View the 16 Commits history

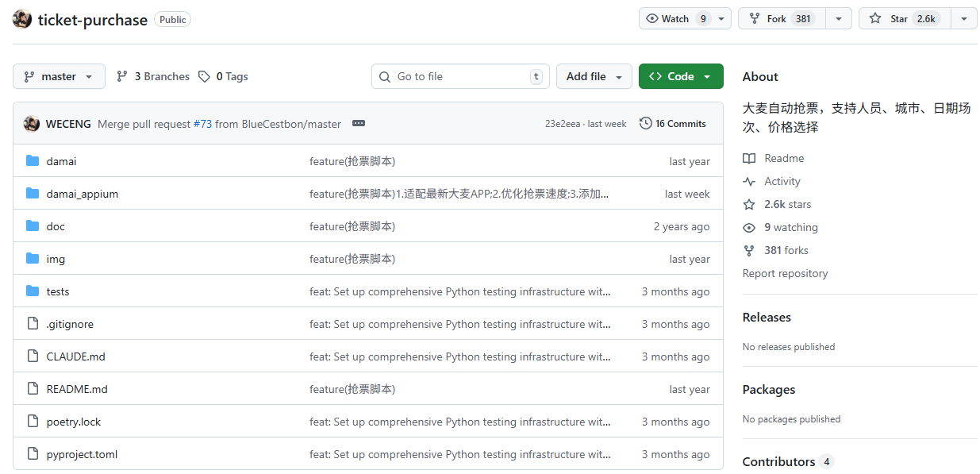tap(673, 123)
